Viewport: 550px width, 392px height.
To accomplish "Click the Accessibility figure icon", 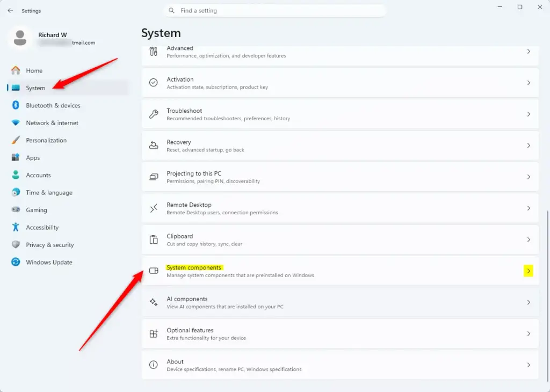I will click(x=16, y=227).
